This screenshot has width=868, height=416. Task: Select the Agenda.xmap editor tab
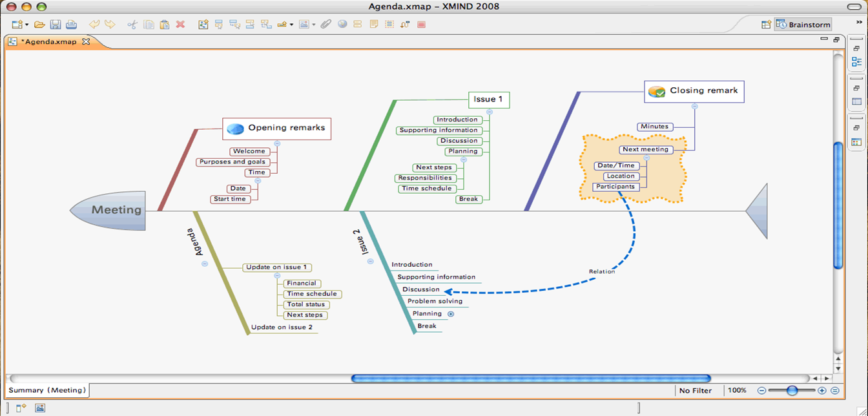point(49,42)
